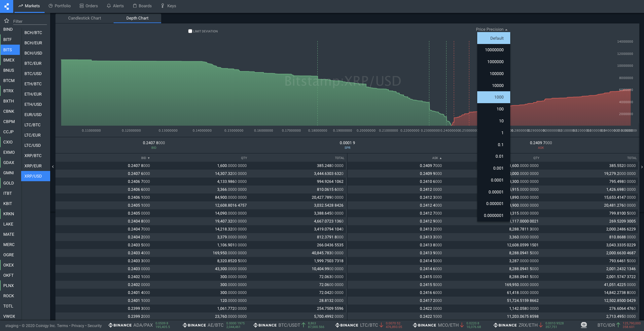Choose the KRKN exchange

(x=10, y=214)
